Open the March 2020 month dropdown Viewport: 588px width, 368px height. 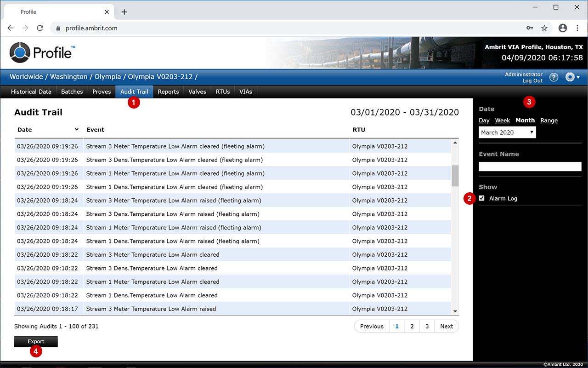pyautogui.click(x=507, y=132)
